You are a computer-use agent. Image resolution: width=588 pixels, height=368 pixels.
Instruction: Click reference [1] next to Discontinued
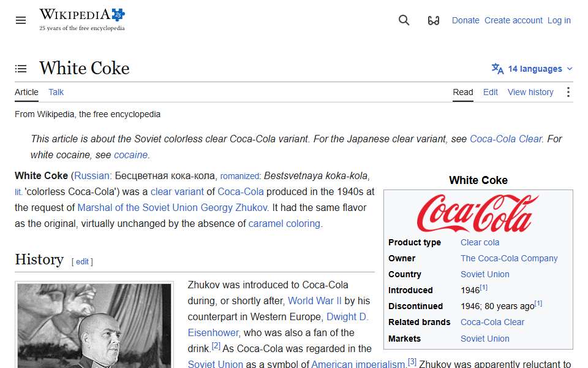(x=538, y=304)
